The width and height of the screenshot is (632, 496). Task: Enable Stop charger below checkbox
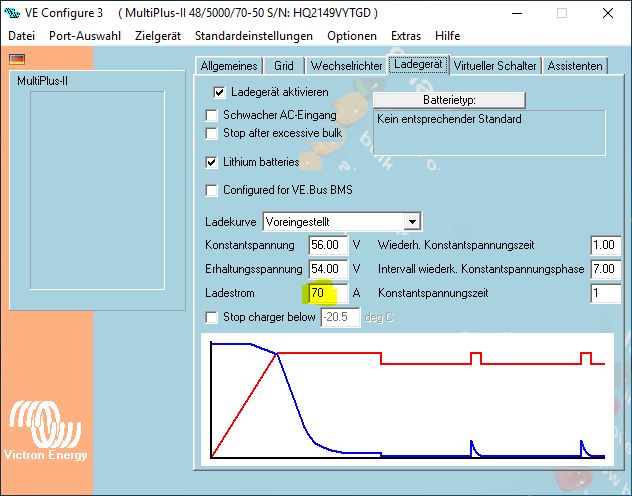[x=211, y=318]
